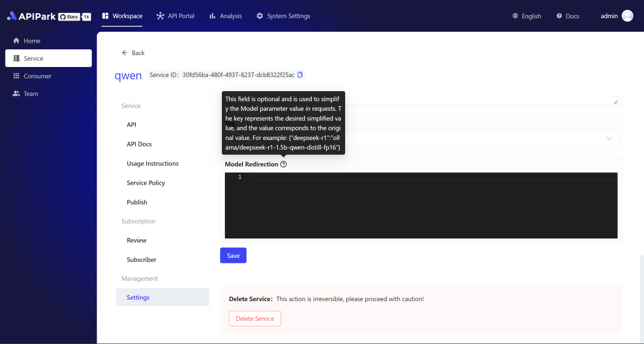Open the GitHub Stars badge

click(74, 17)
